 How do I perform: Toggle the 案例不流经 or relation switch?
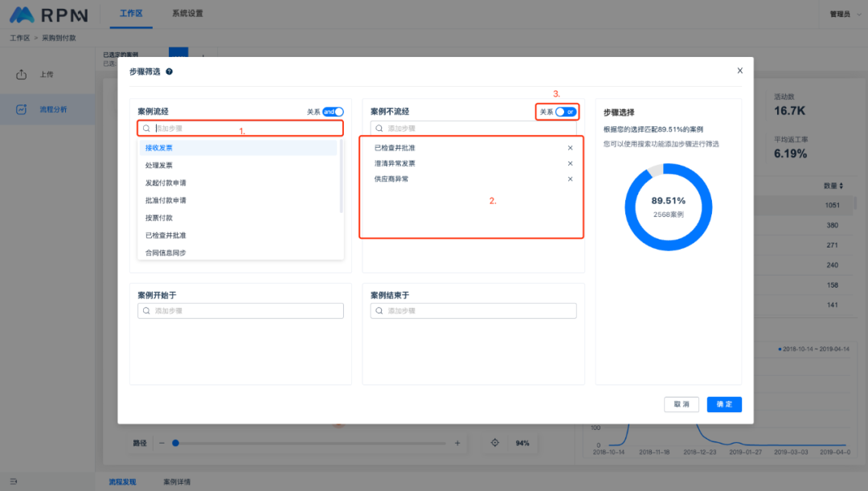pyautogui.click(x=566, y=112)
